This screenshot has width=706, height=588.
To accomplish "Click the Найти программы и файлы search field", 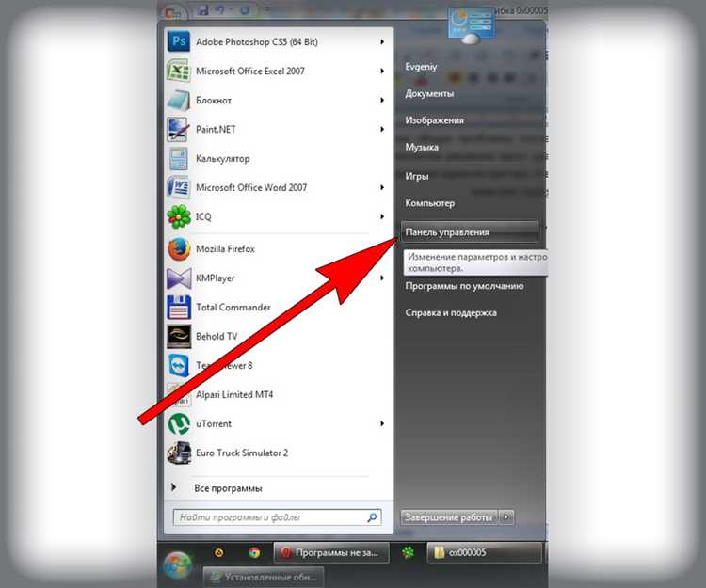I will pyautogui.click(x=278, y=517).
